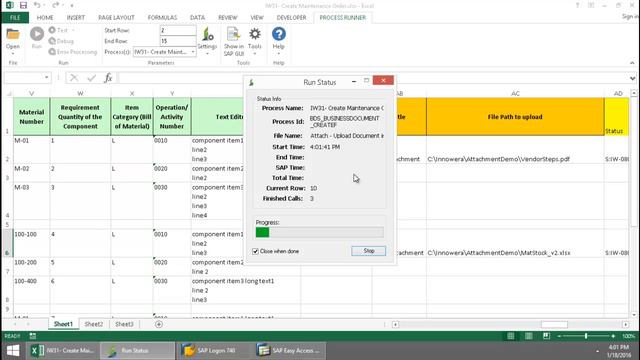Open the Name Box dropdown
Image resolution: width=640 pixels, height=360 pixels.
pos(47,78)
